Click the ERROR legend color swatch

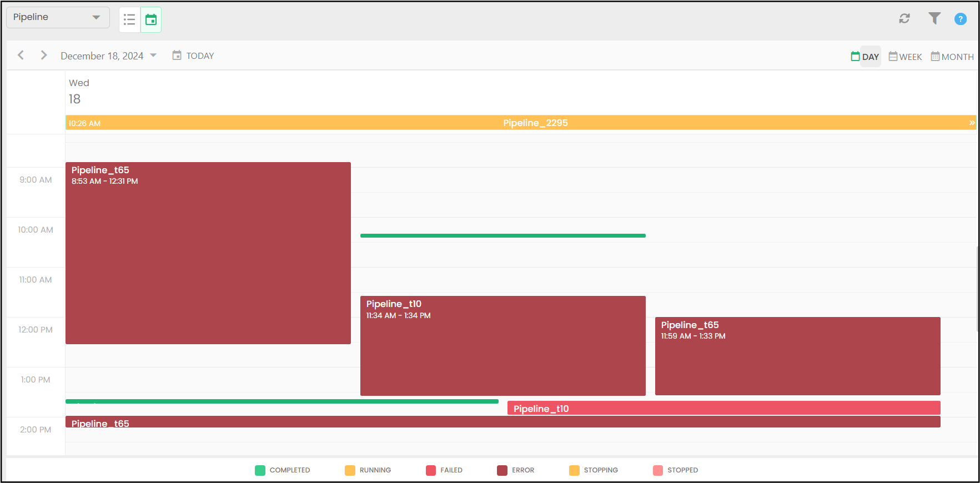[x=502, y=470]
